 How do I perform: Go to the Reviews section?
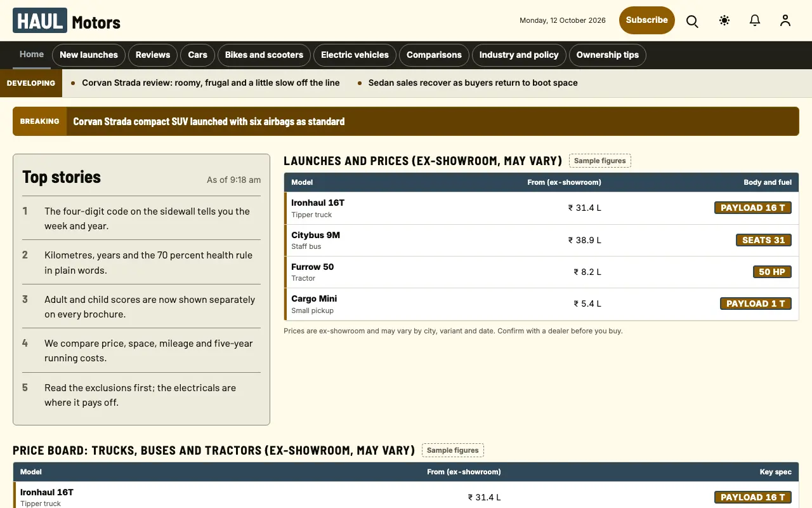(x=153, y=55)
